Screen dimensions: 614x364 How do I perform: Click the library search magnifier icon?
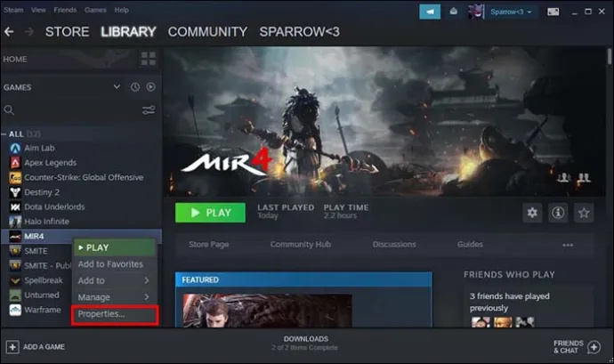[9, 110]
